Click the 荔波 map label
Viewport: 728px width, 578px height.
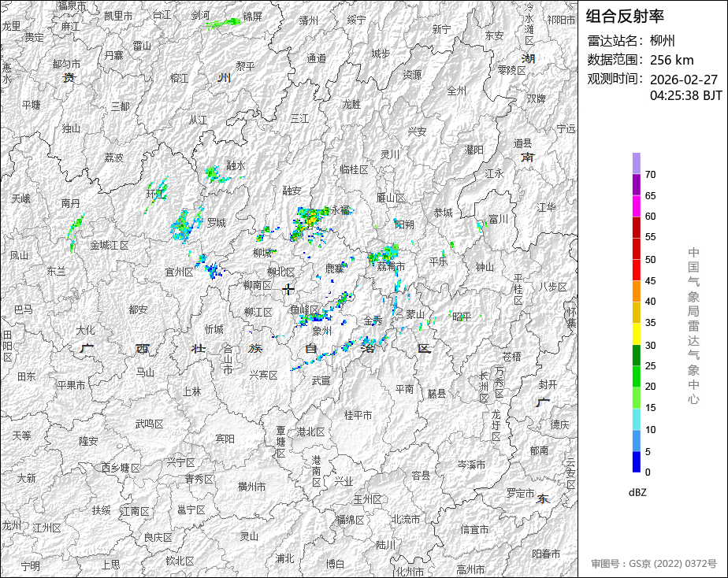pyautogui.click(x=113, y=157)
